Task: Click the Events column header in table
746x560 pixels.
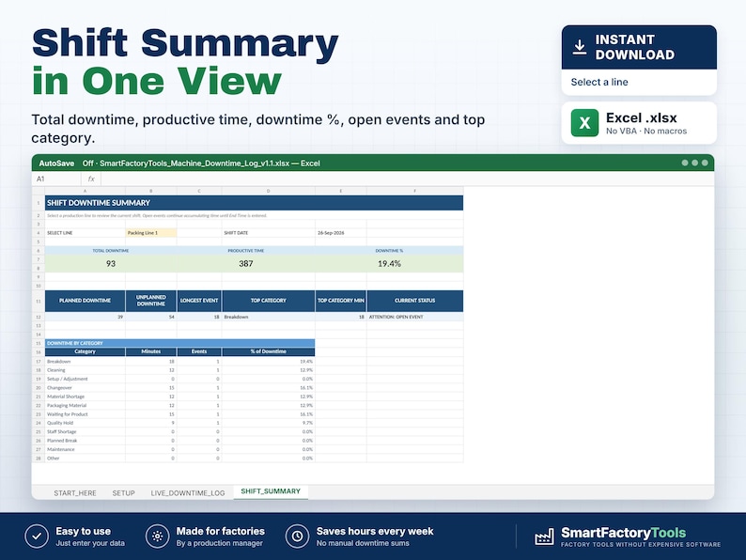Action: (x=199, y=351)
